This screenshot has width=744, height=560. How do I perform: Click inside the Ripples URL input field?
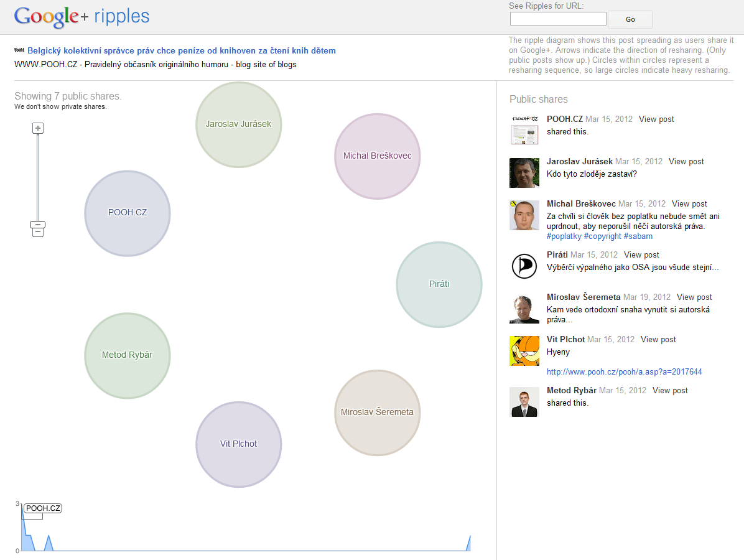pyautogui.click(x=558, y=19)
